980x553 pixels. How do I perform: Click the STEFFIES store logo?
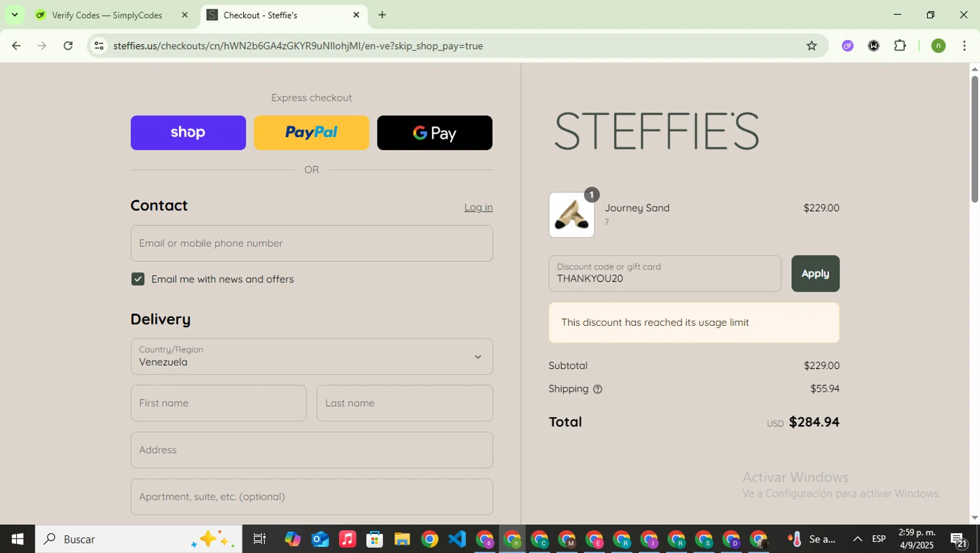[x=657, y=131]
